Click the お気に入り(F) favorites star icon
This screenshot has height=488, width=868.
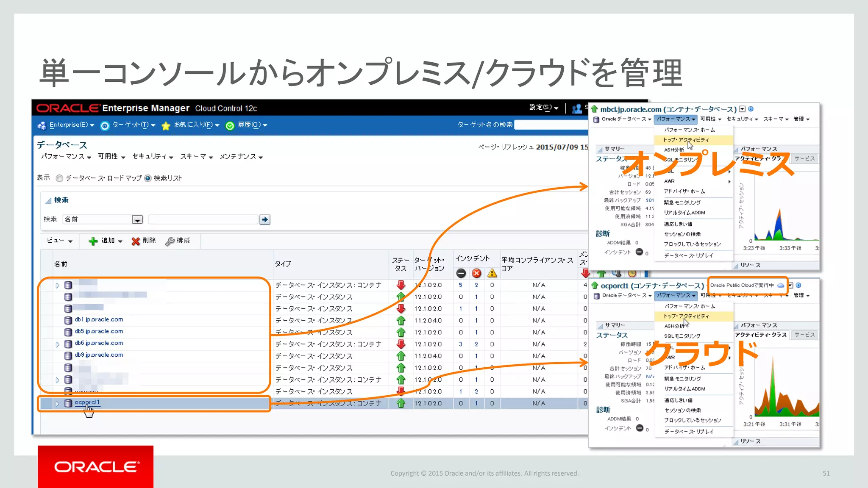(x=166, y=125)
